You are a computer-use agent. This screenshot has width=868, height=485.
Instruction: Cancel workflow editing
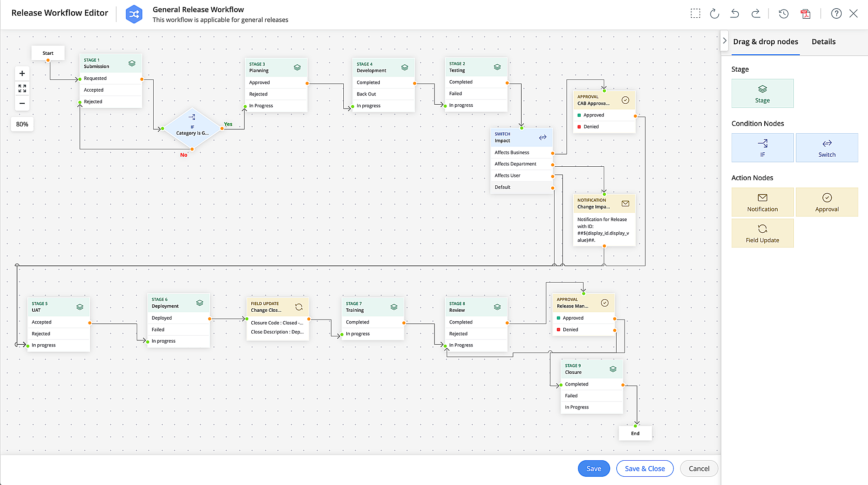pyautogui.click(x=699, y=469)
